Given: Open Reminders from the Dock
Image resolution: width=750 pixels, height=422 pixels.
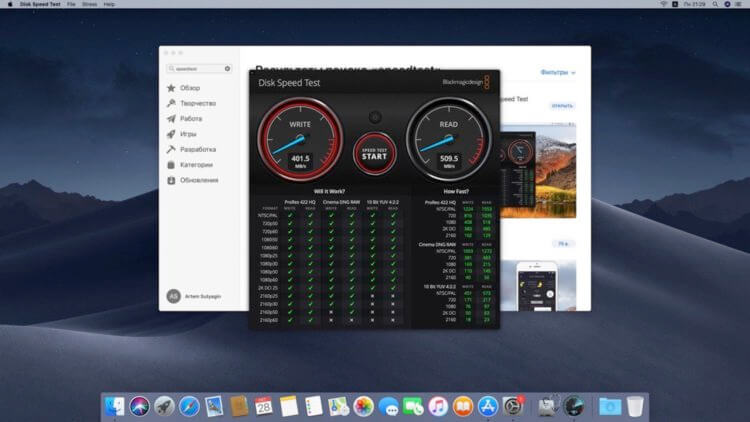Looking at the screenshot, I should (314, 407).
